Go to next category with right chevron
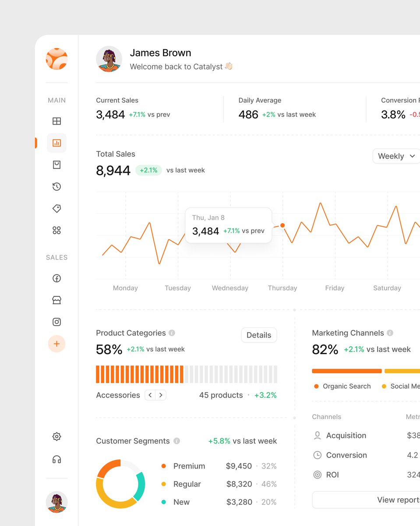The width and height of the screenshot is (420, 526). [x=161, y=395]
